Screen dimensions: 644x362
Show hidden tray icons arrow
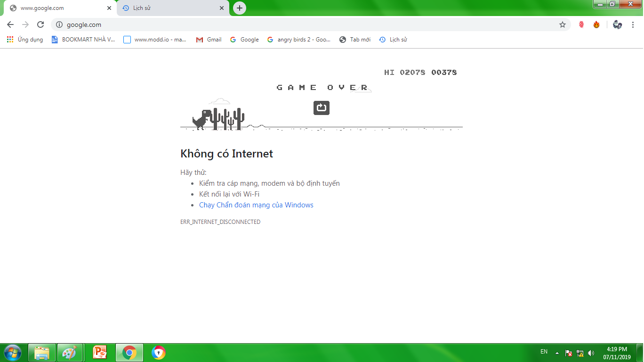click(557, 353)
